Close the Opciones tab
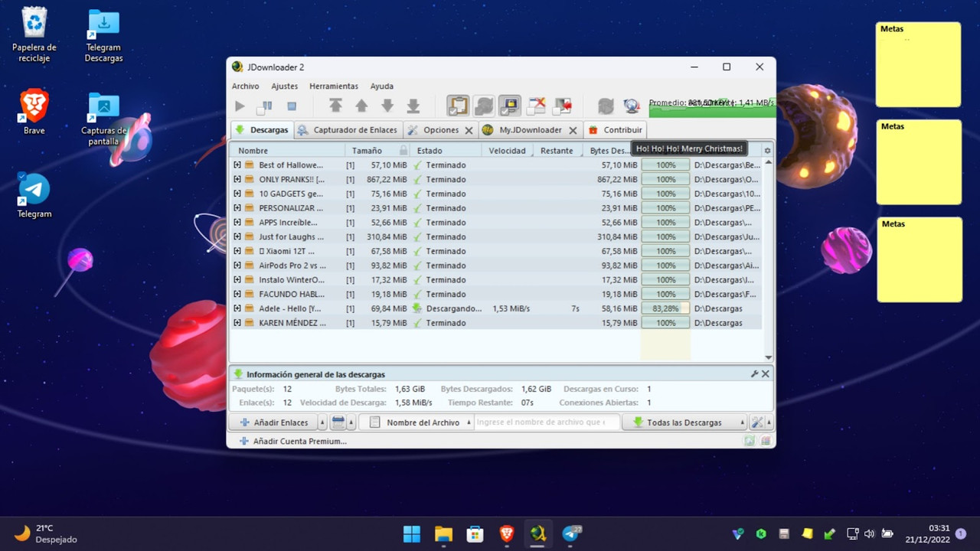The height and width of the screenshot is (551, 980). (469, 131)
